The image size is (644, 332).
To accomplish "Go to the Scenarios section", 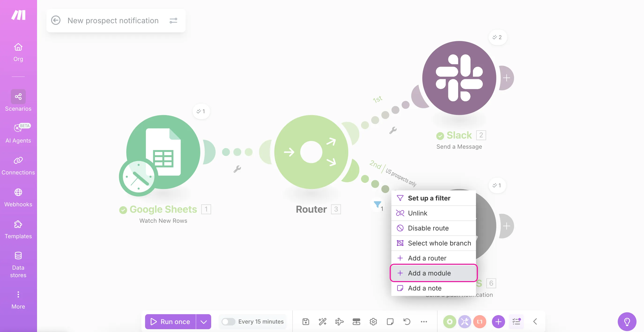I will tap(18, 101).
